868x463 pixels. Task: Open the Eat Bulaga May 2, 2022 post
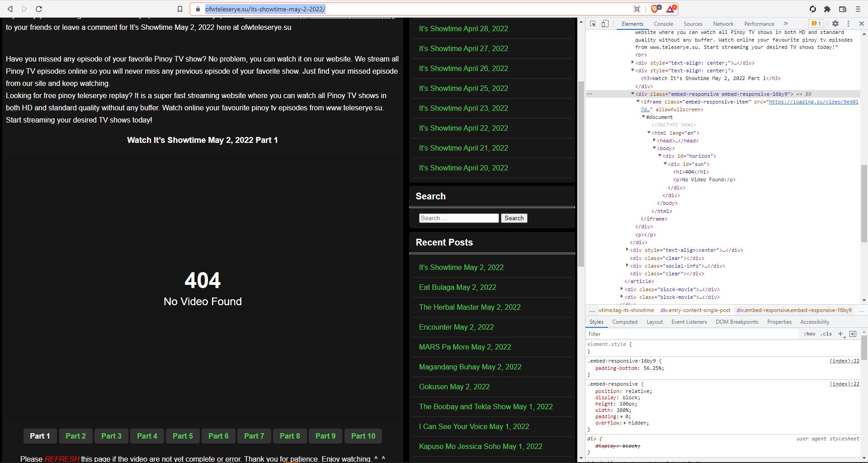(457, 287)
